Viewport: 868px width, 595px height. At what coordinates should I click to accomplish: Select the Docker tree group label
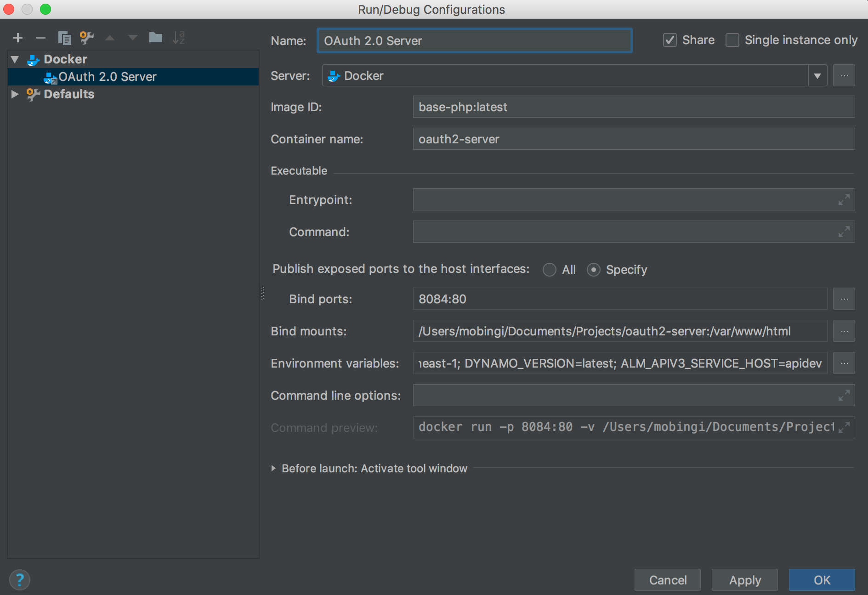[65, 59]
